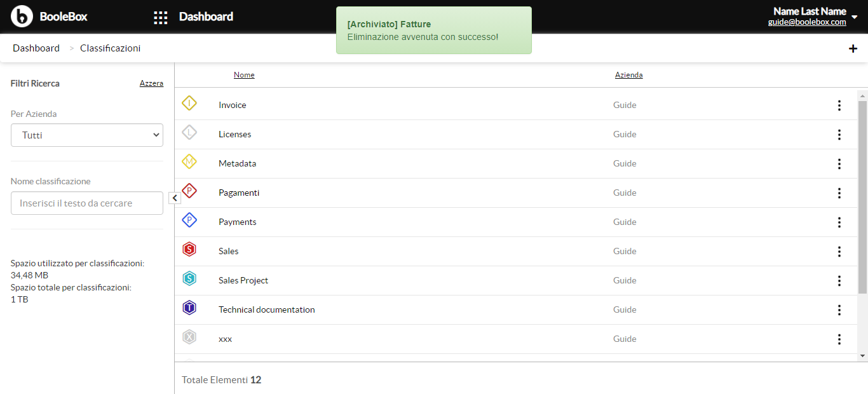Sort by the Nome column header
Viewport: 868px width, 394px height.
(244, 75)
